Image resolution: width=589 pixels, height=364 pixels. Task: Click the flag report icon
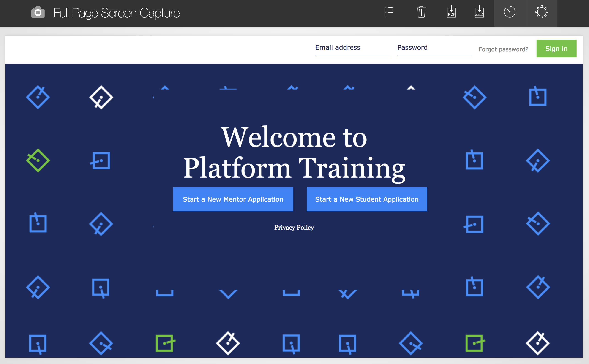pos(388,12)
